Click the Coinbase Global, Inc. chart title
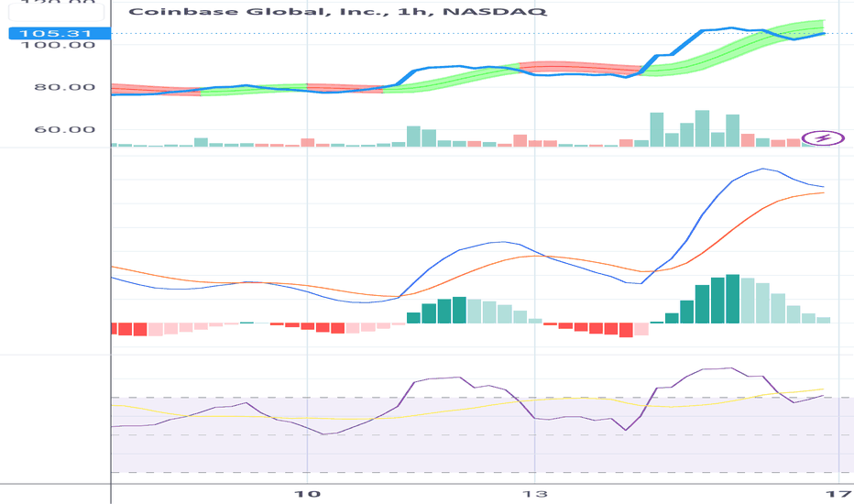This screenshot has height=504, width=854. [337, 11]
